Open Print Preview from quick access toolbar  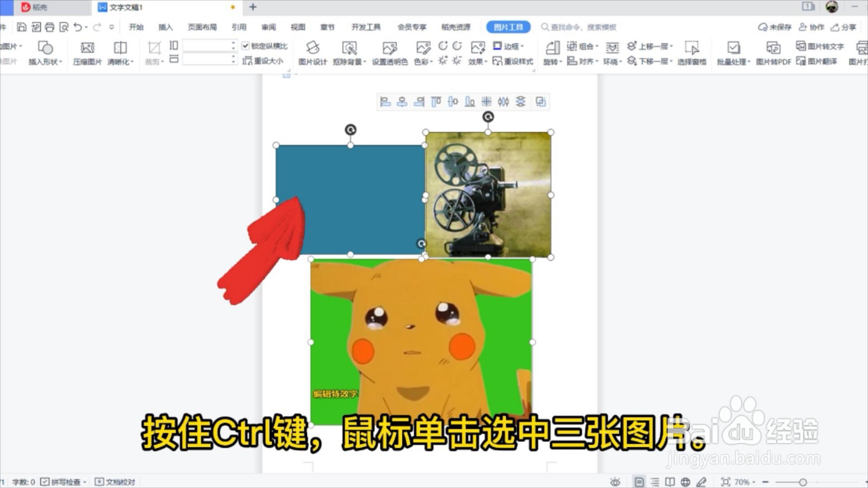point(64,27)
